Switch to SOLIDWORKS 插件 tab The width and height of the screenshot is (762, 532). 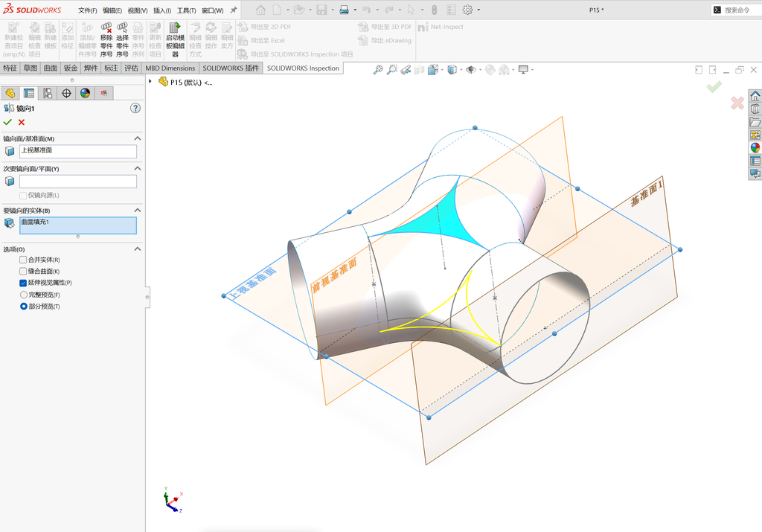[x=231, y=68]
